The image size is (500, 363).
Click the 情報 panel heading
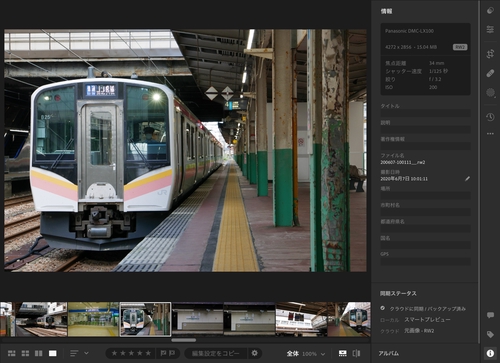(386, 11)
